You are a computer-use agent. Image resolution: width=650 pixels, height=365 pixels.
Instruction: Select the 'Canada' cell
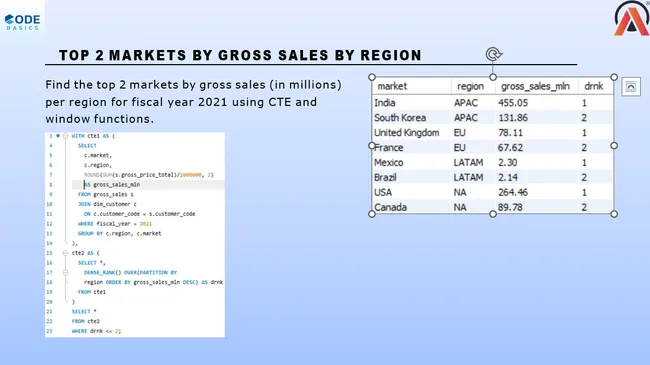pos(390,207)
